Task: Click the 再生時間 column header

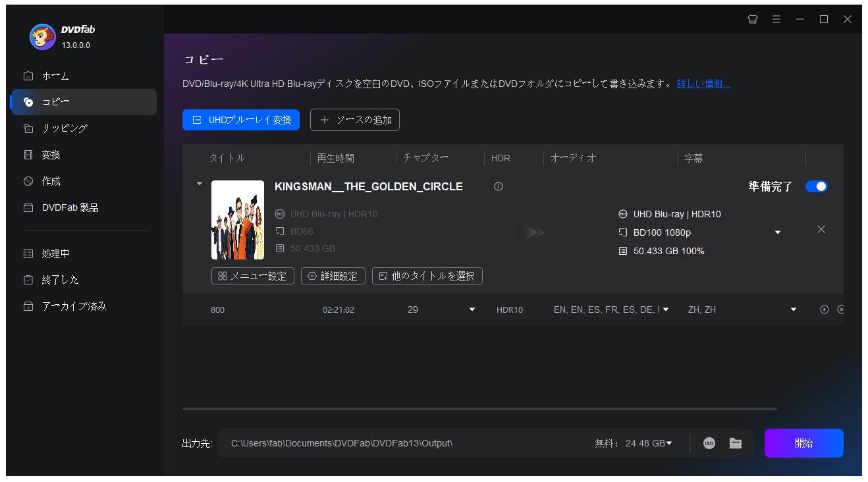Action: 336,158
